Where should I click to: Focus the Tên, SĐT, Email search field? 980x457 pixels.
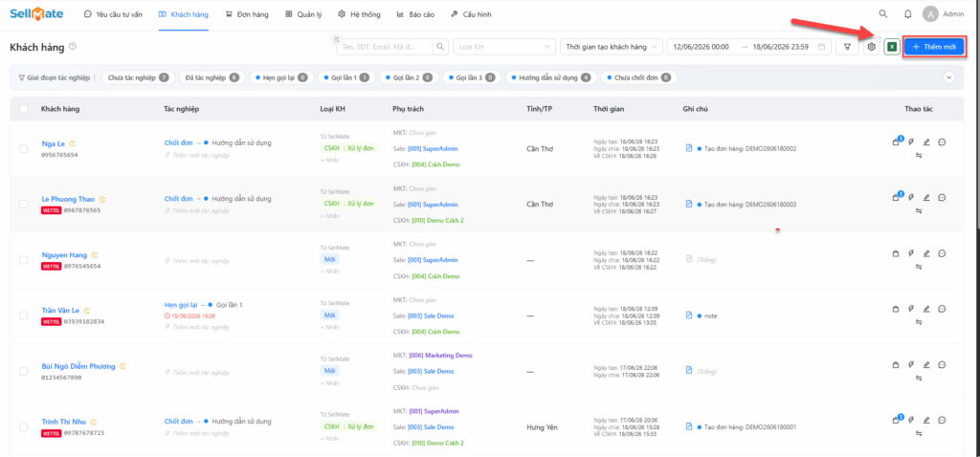(385, 46)
